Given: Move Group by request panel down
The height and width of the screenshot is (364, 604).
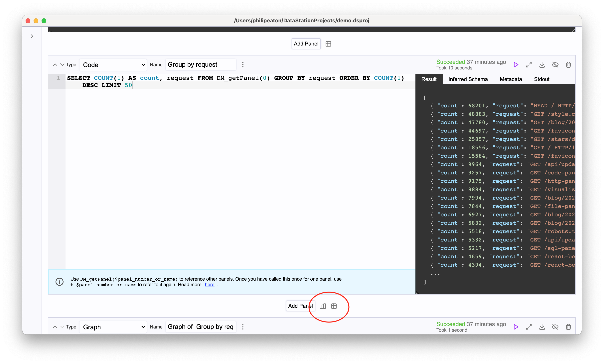Looking at the screenshot, I should 62,65.
